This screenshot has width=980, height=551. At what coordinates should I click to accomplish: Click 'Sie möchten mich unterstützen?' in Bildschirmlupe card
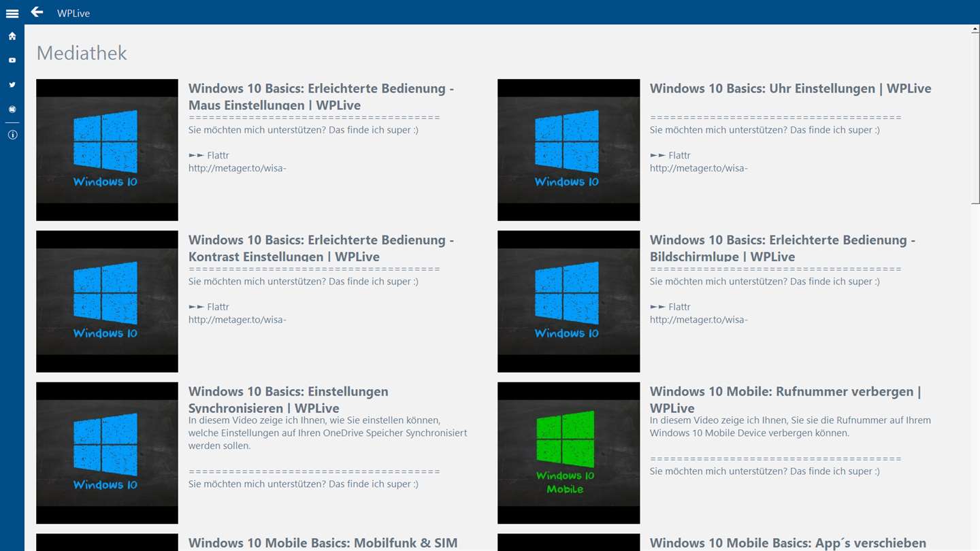coord(765,282)
